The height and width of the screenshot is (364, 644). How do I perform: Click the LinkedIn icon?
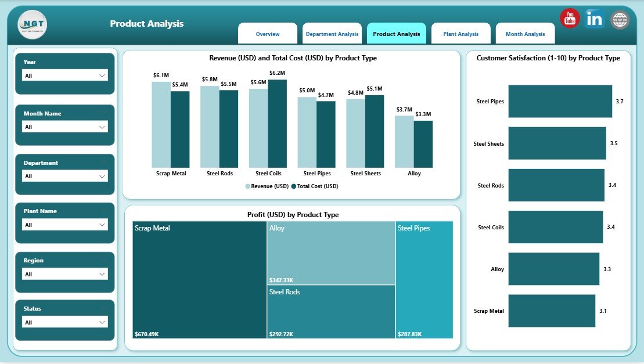594,18
